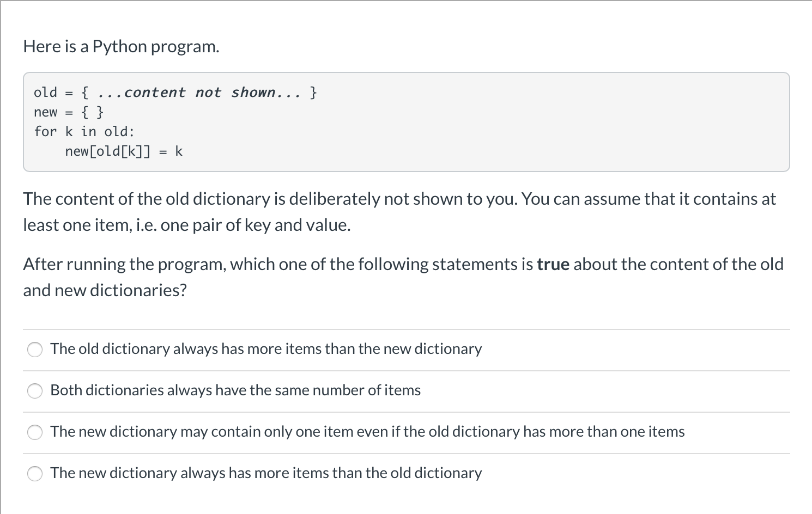The height and width of the screenshot is (514, 812).
Task: Click the 'new dictionary always has more items' option text
Action: tap(265, 473)
